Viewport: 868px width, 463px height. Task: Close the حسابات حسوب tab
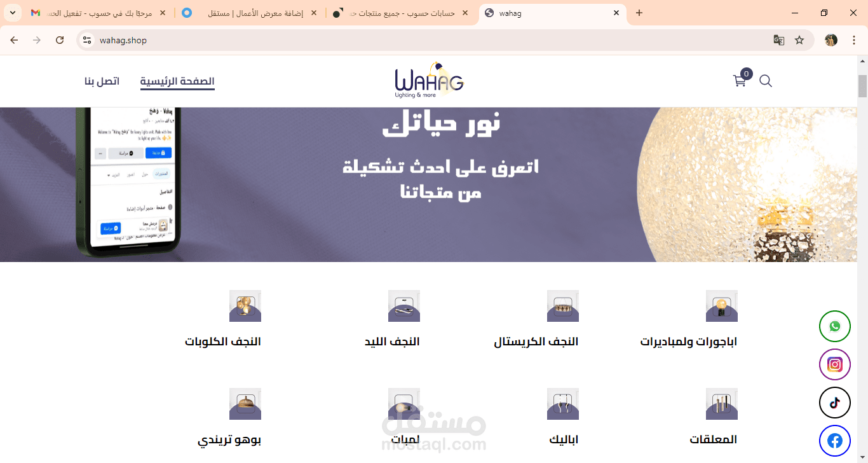tap(465, 13)
